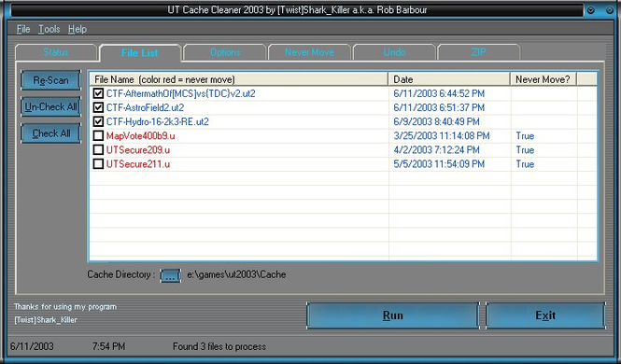Switch to the Status tab
621x364 pixels.
[x=56, y=52]
